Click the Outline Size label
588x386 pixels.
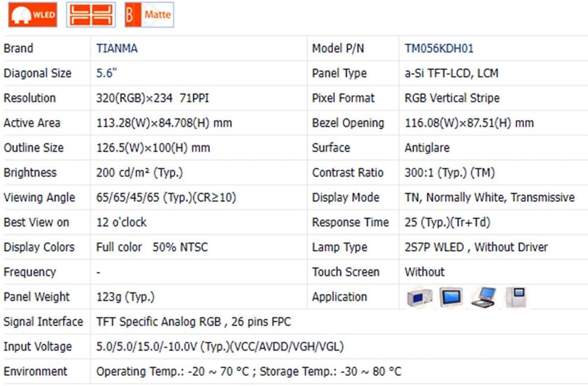point(34,148)
